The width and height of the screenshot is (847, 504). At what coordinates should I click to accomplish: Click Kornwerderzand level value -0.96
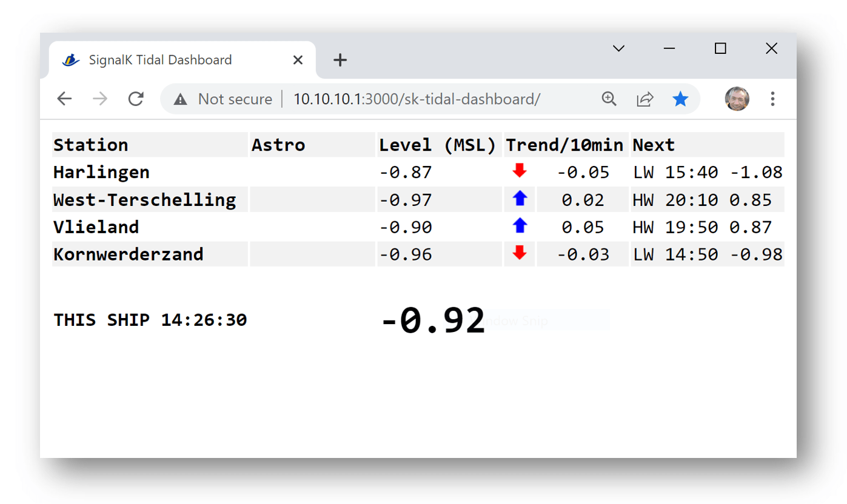click(406, 254)
